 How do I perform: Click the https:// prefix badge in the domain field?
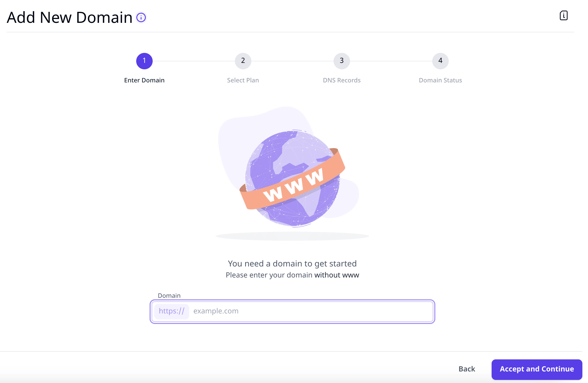172,311
